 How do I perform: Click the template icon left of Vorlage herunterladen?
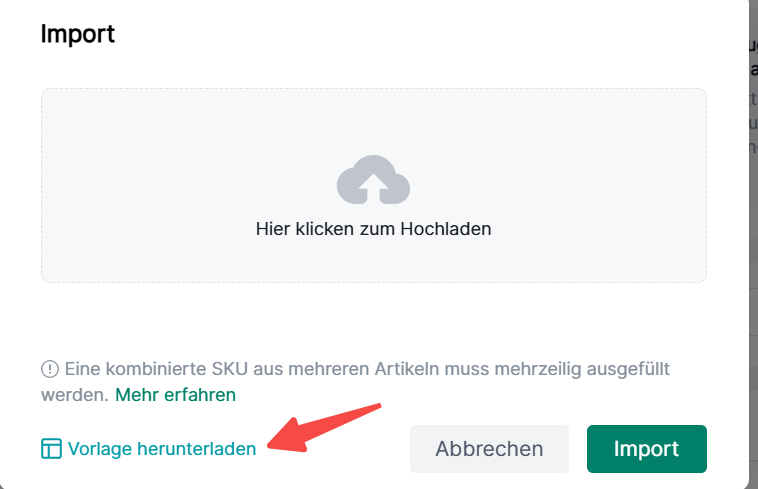(x=51, y=449)
